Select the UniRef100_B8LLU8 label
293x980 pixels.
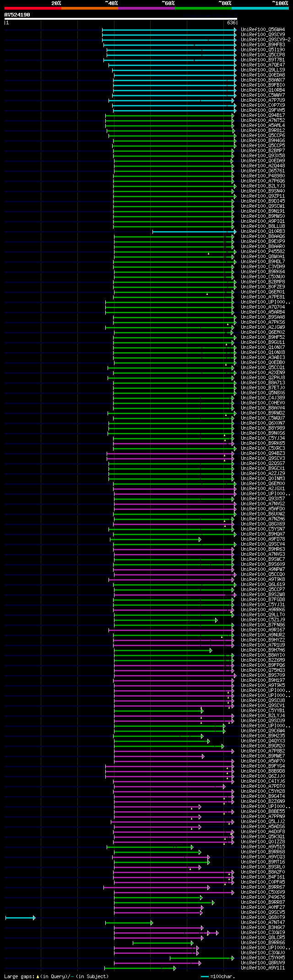click(263, 226)
